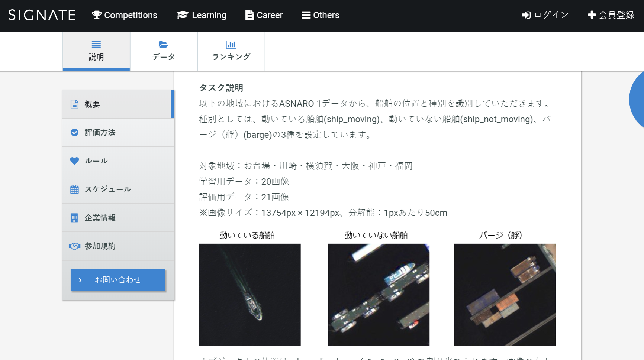This screenshot has width=644, height=360.
Task: Click the 会員登録 sign-up link
Action: pos(611,15)
